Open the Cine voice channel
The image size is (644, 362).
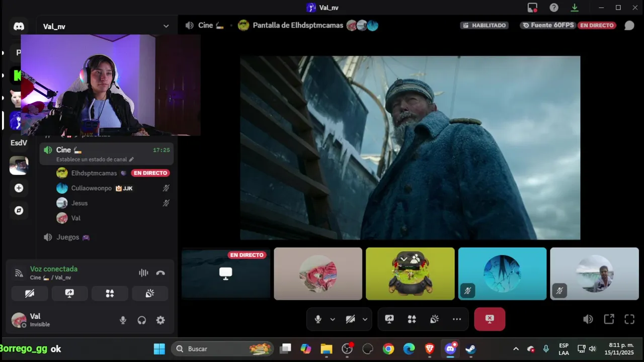pos(107,153)
